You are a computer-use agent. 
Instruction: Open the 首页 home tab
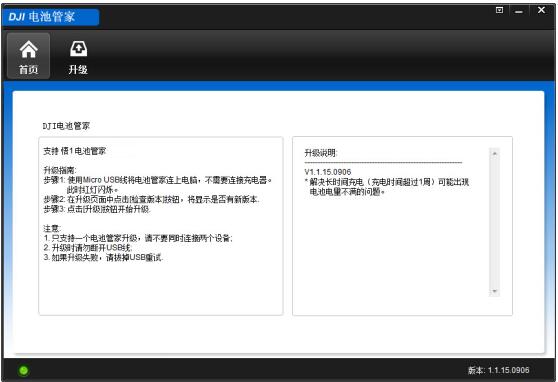tap(28, 56)
